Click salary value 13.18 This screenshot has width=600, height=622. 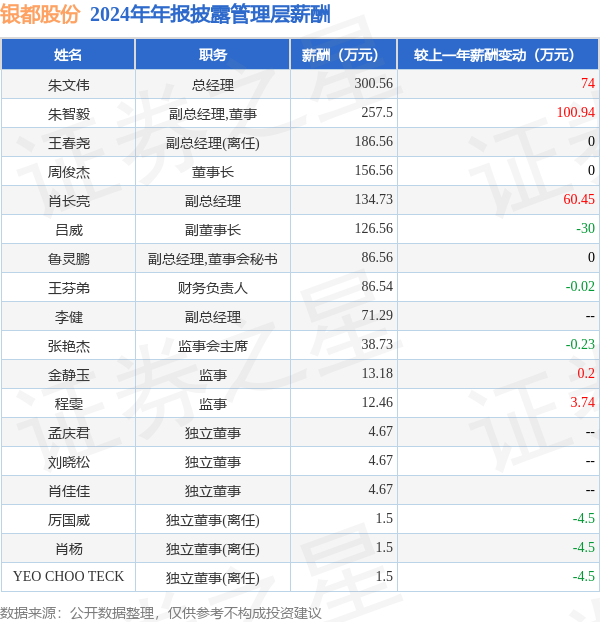(x=377, y=373)
